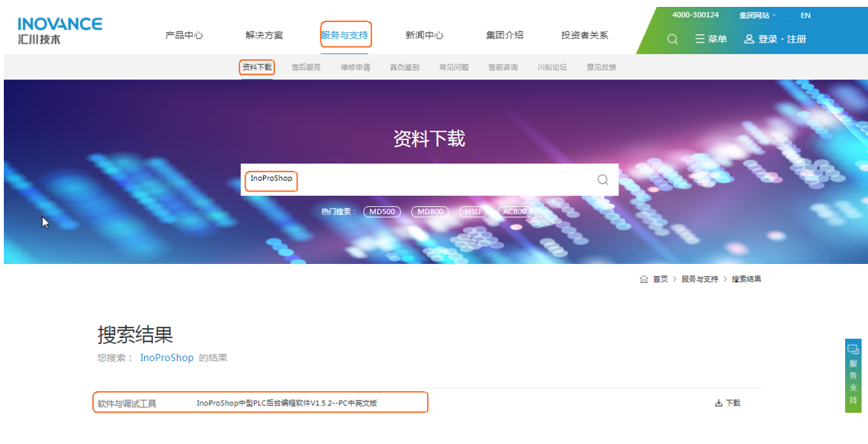
Task: Click the 软件与调试工具 category label
Action: click(127, 404)
